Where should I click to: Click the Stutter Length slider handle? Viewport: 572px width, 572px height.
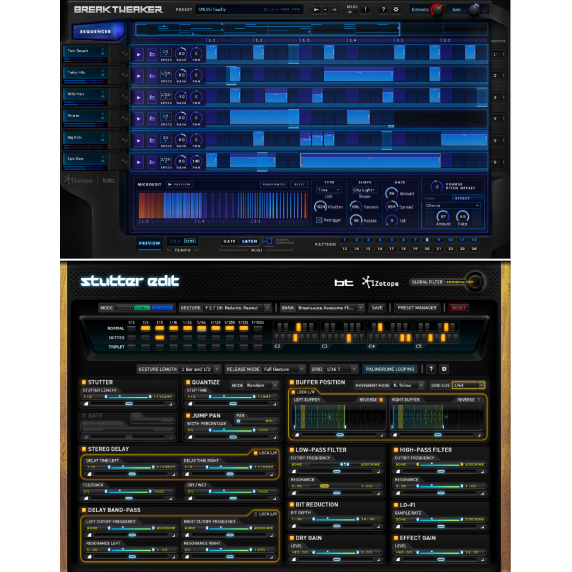pos(129,403)
